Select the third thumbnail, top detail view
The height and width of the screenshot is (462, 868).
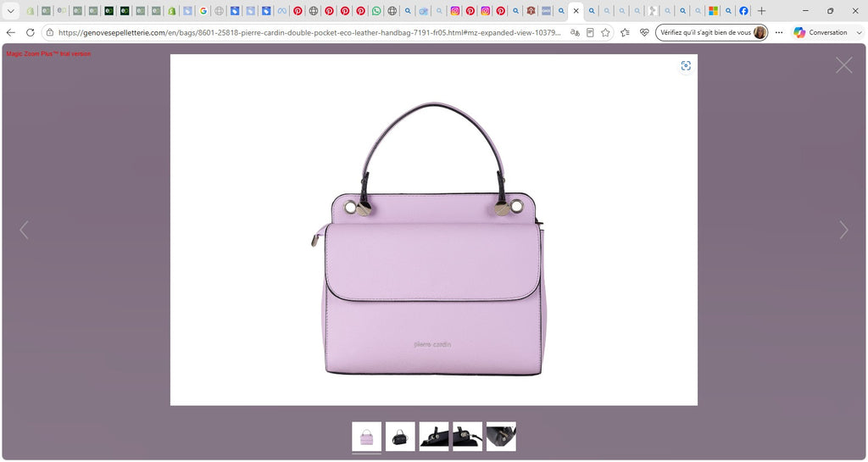(x=434, y=437)
